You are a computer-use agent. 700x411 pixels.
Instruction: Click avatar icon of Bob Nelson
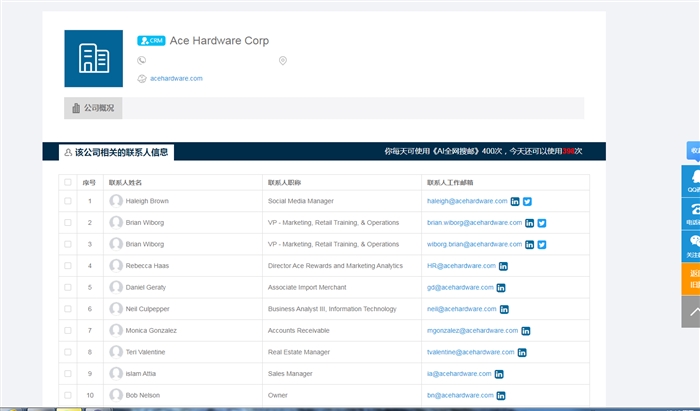click(x=116, y=395)
